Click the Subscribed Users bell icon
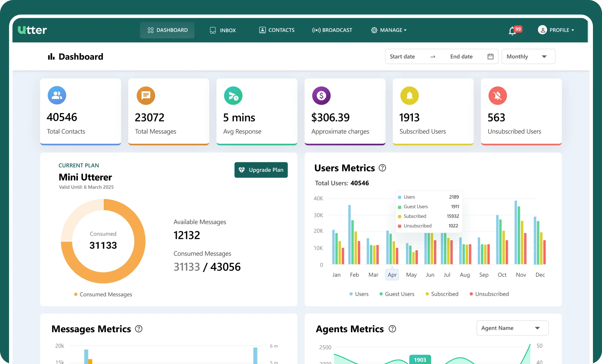 pos(409,96)
